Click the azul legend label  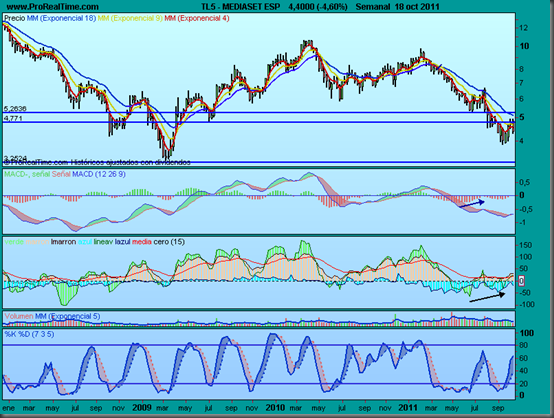coord(85,242)
